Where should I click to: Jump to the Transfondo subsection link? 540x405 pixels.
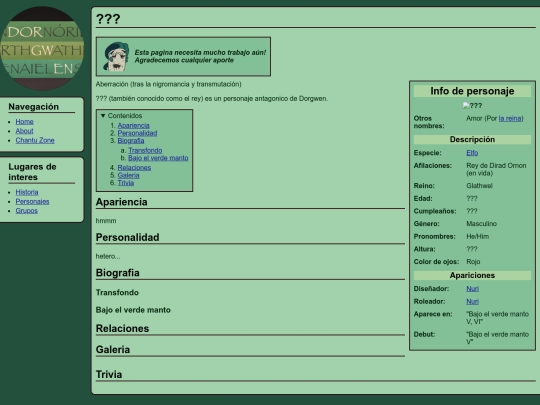click(x=145, y=150)
